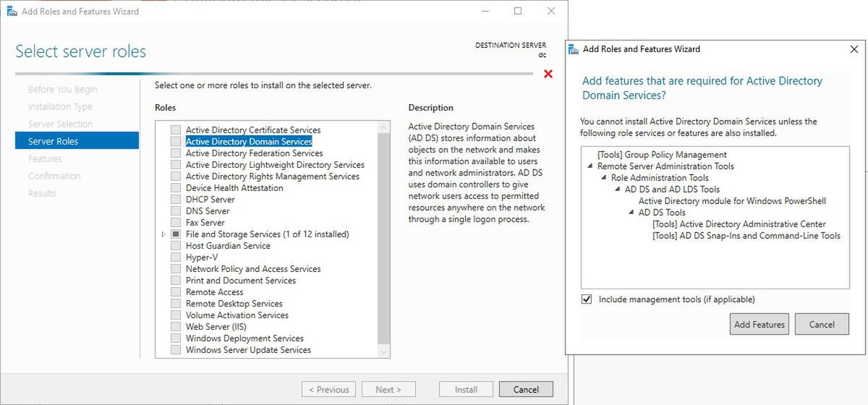Select Role Administration Tools label
Viewport: 868px width, 405px height.
[x=660, y=178]
